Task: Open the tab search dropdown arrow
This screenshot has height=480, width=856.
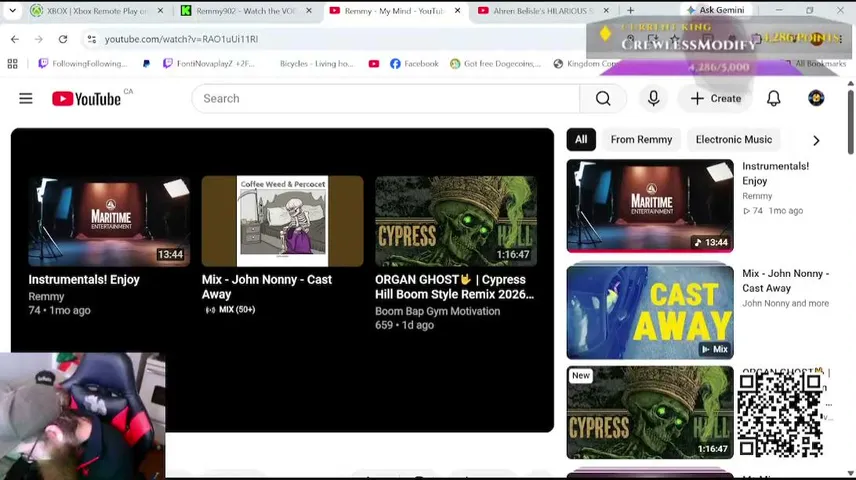Action: coord(12,10)
